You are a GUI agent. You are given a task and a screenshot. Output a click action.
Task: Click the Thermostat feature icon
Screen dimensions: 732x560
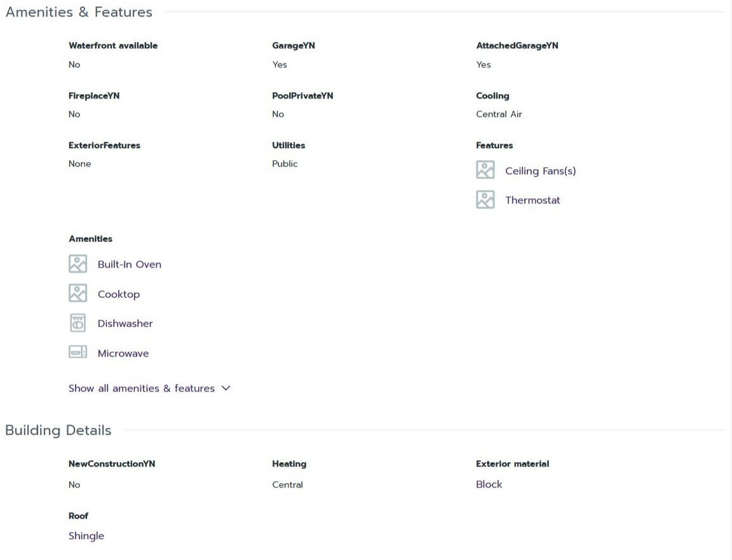pyautogui.click(x=485, y=200)
